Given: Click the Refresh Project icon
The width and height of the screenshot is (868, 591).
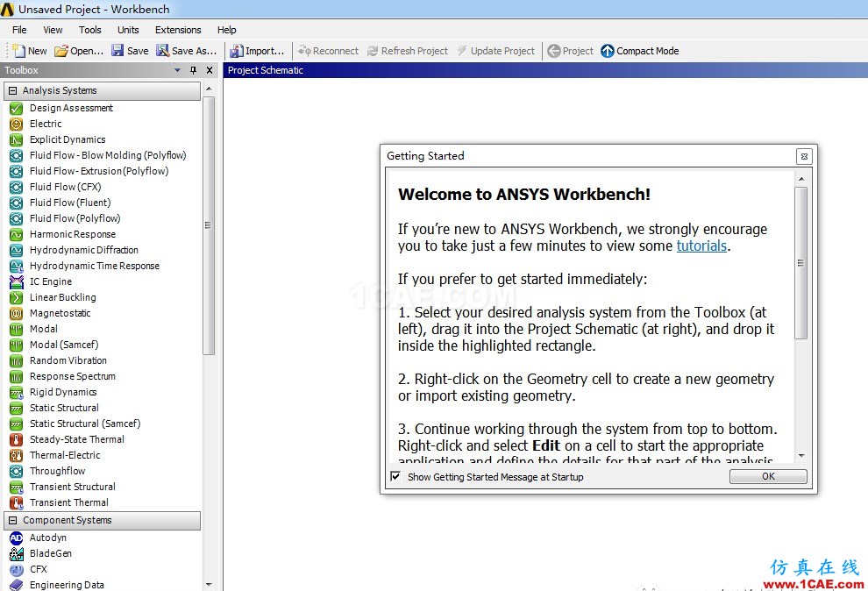Looking at the screenshot, I should click(x=373, y=51).
